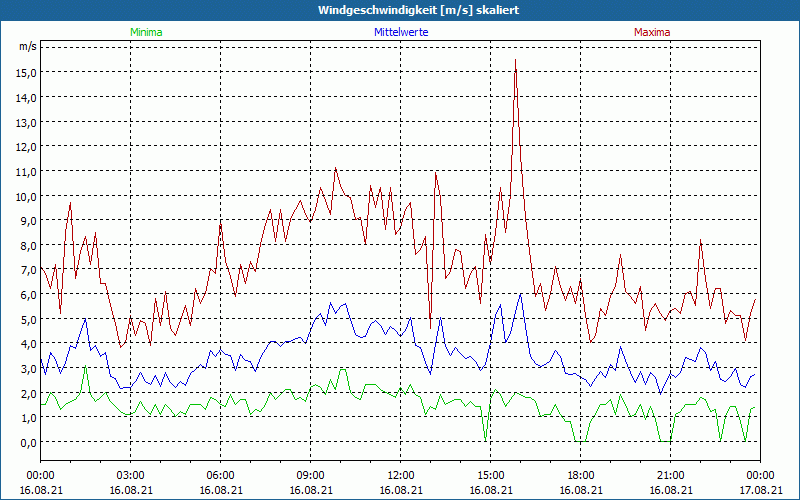Image resolution: width=800 pixels, height=500 pixels.
Task: Click the 21:00 time axis label
Action: click(670, 476)
